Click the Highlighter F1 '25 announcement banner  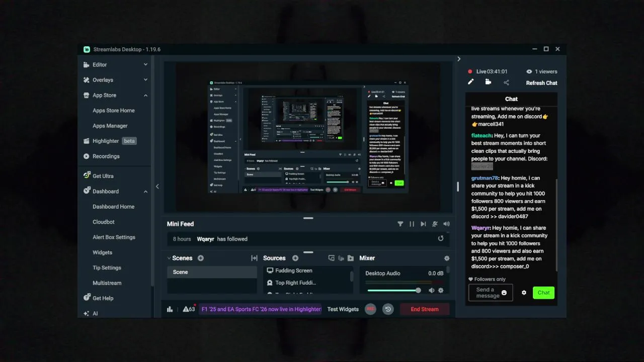pos(261,309)
